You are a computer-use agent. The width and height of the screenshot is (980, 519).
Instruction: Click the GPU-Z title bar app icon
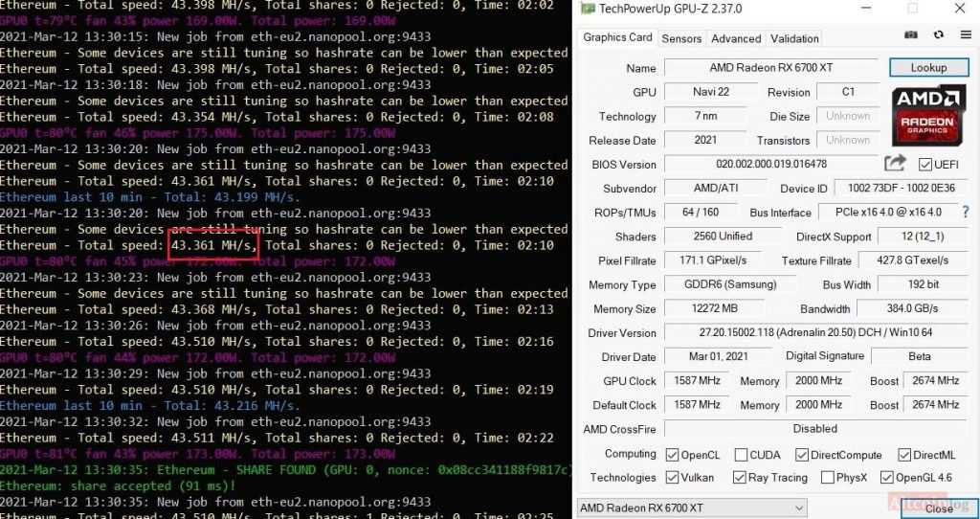pos(587,10)
